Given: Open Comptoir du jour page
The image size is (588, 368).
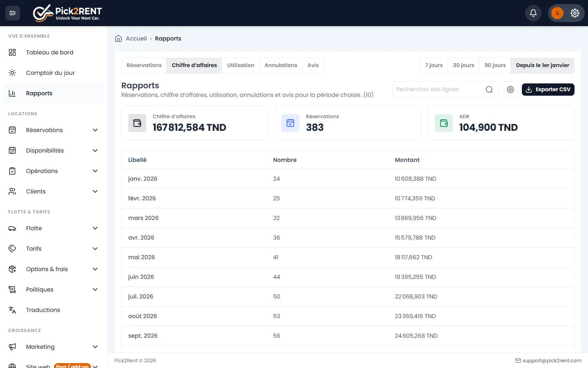Looking at the screenshot, I should 54,73.
